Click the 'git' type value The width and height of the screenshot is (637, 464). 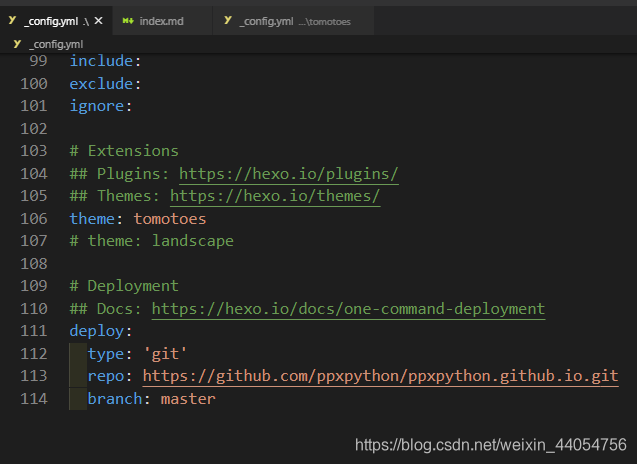point(165,354)
